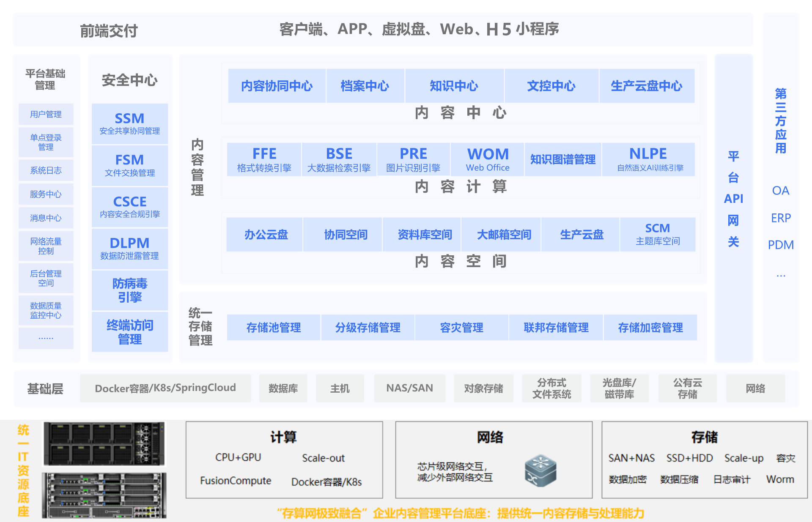Select SCM 主题库空间 box
Screen dimensions: 812x522
coord(657,235)
